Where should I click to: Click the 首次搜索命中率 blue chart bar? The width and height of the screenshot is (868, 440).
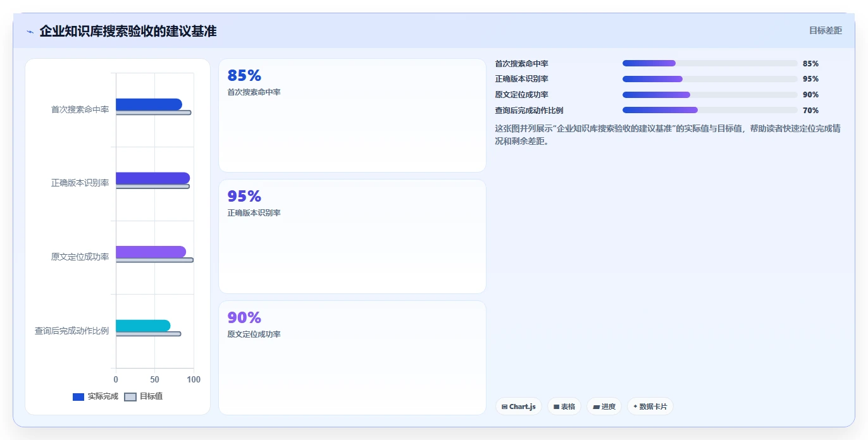[149, 104]
